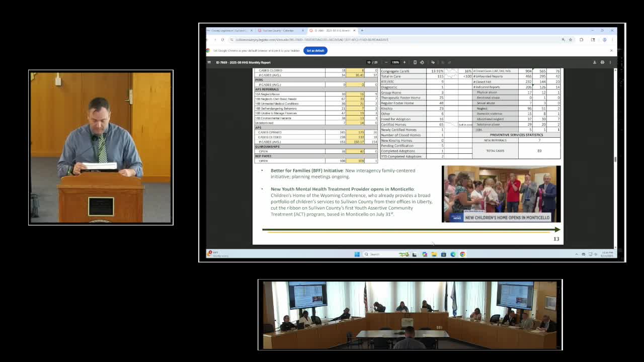Switch to the Sullivan County - Calendar tab
The width and height of the screenshot is (644, 362).
coord(277,30)
